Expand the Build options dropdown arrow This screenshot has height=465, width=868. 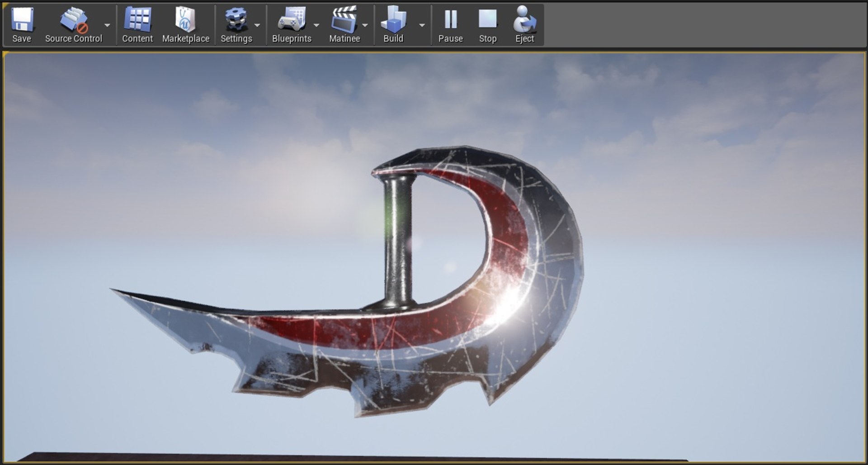[x=422, y=25]
